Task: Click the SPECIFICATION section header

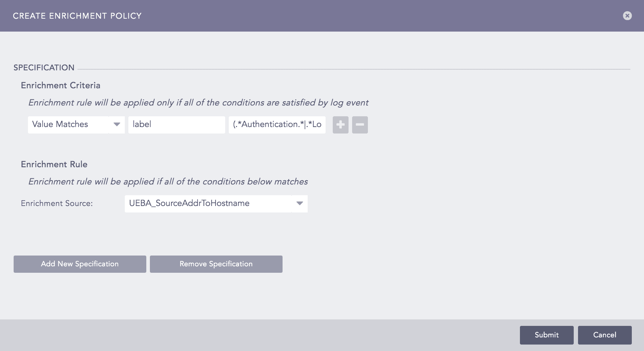Action: point(44,67)
